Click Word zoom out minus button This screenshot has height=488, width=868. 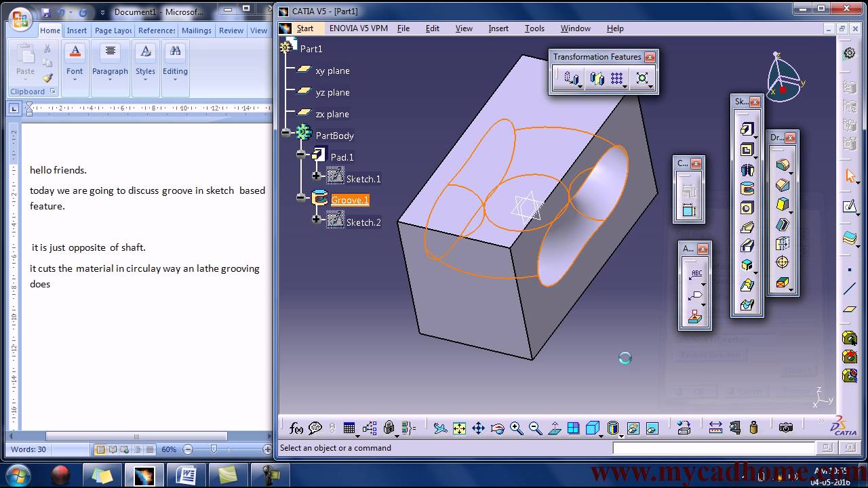(x=189, y=449)
